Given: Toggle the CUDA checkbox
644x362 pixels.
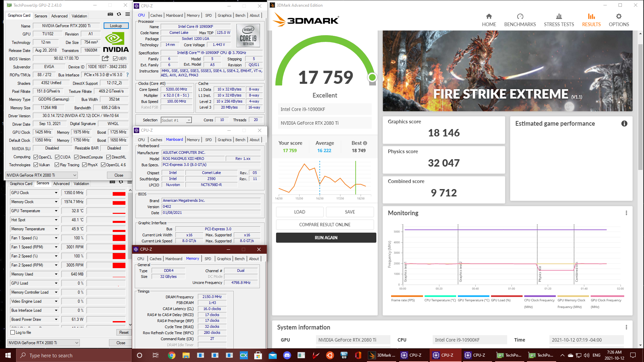Looking at the screenshot, I should coord(57,157).
